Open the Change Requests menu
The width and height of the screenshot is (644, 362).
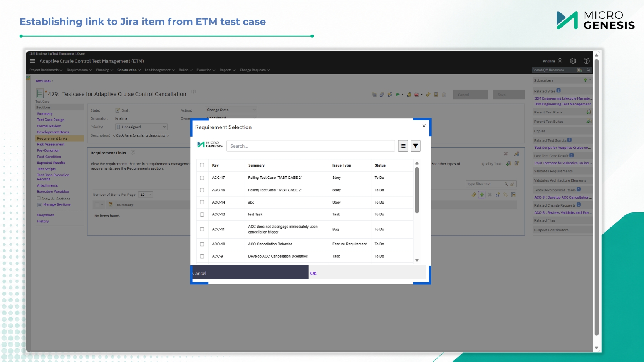click(x=255, y=70)
